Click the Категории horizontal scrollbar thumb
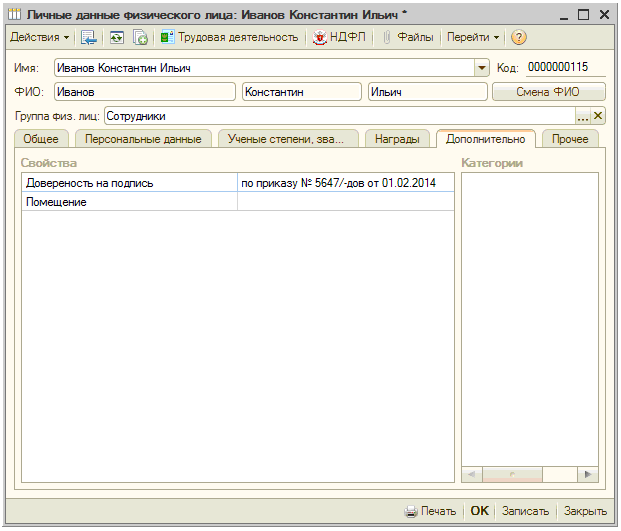The width and height of the screenshot is (621, 531). coord(512,474)
